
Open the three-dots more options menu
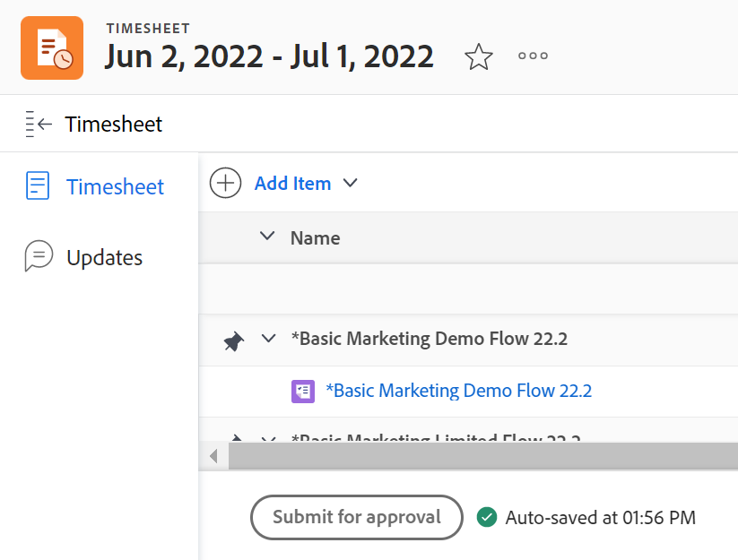coord(533,56)
